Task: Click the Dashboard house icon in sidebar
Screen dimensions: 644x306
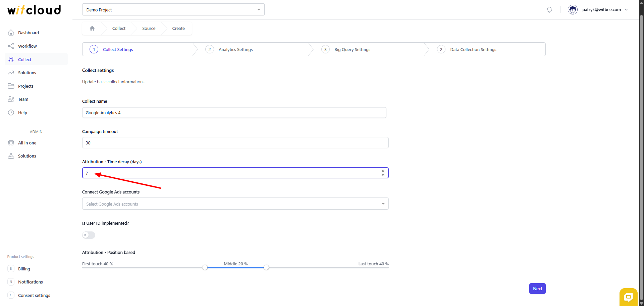Action: point(11,33)
